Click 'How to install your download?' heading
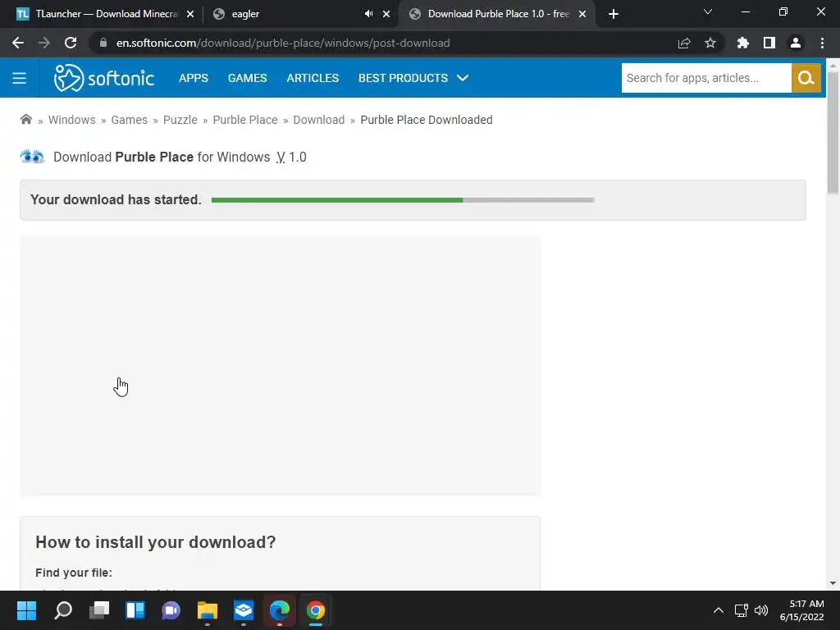This screenshot has width=840, height=630. tap(155, 542)
